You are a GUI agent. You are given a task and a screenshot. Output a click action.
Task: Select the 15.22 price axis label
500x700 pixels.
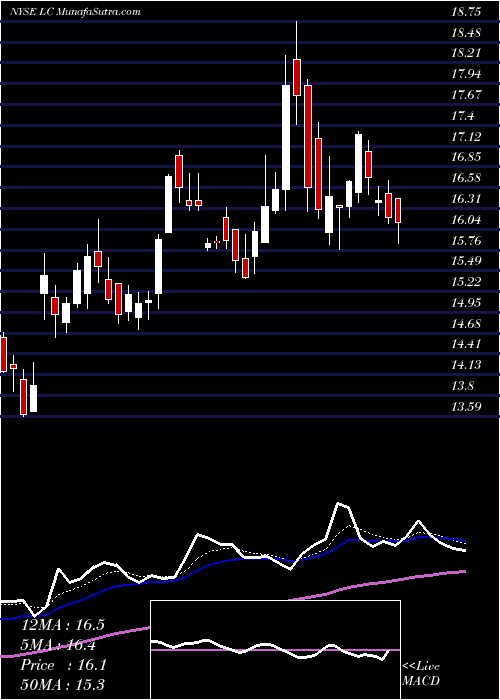tap(466, 282)
